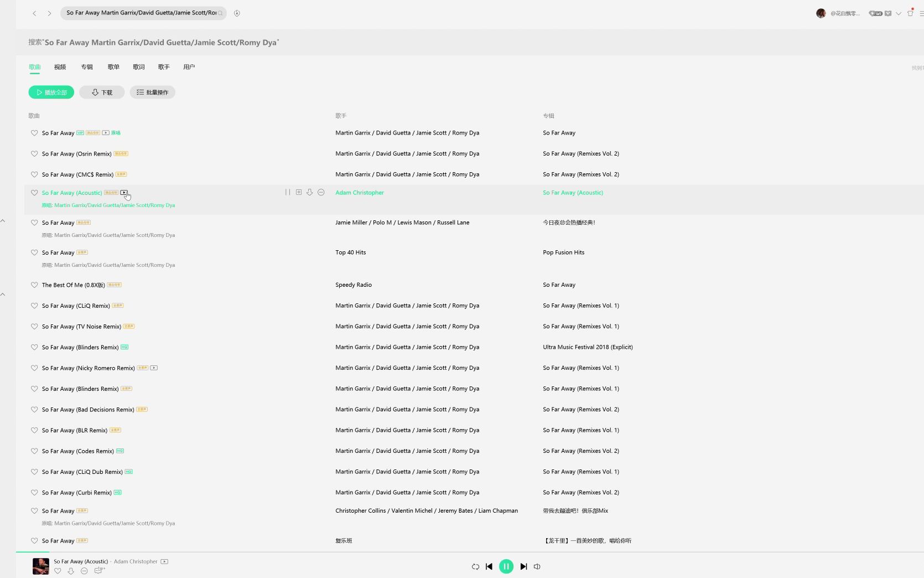Open album Ultra Music Festival 2018 (Explicit)
Screen dimensions: 924x578
[x=588, y=347]
